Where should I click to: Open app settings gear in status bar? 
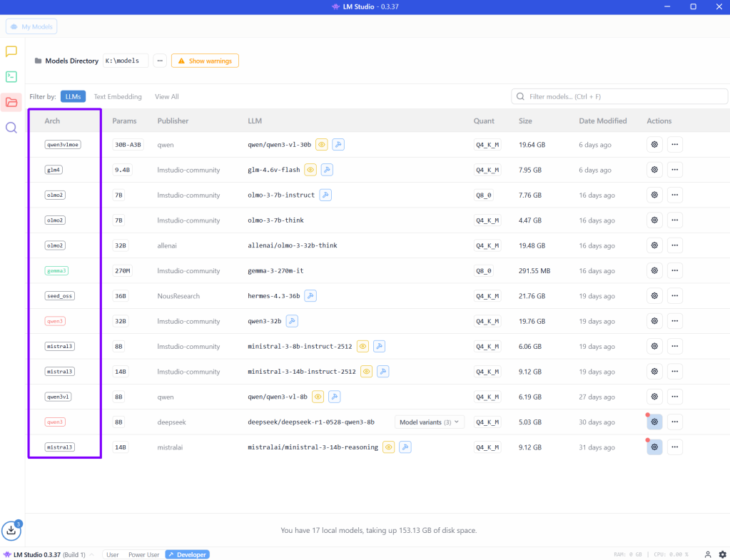coord(722,554)
